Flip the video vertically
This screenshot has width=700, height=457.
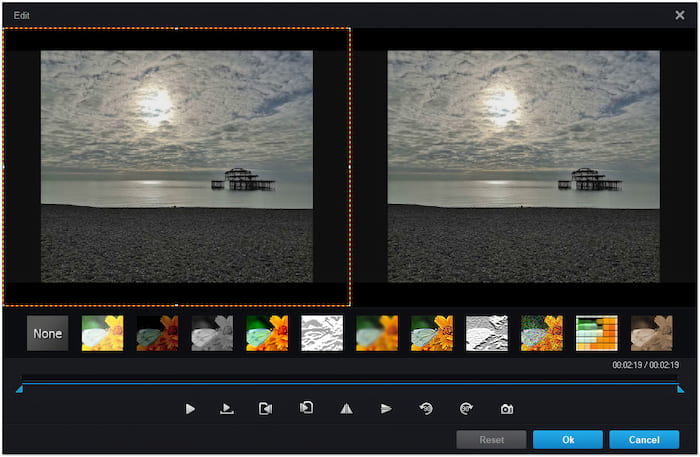coord(386,409)
